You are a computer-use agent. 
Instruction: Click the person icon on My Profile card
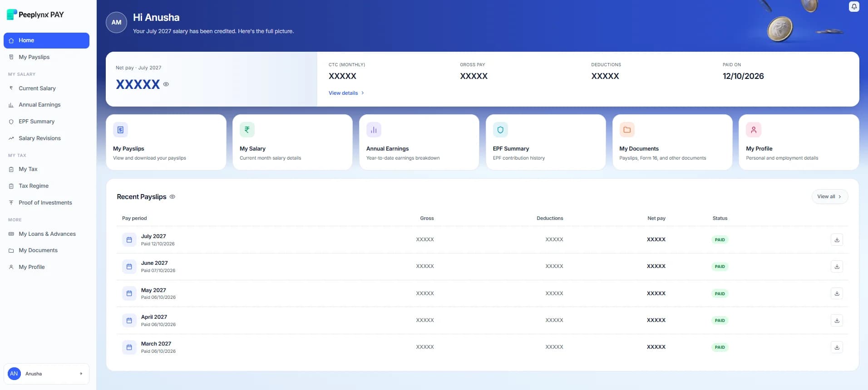coord(754,130)
